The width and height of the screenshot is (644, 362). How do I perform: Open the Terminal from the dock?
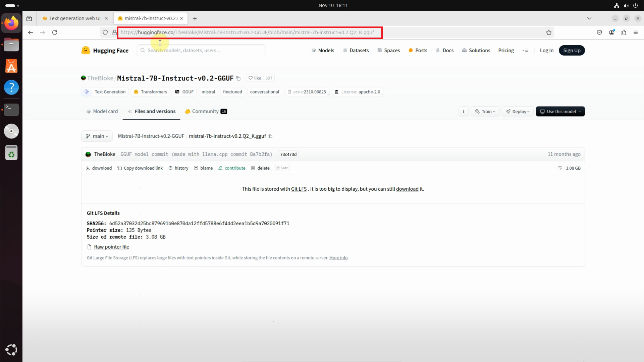pyautogui.click(x=11, y=109)
